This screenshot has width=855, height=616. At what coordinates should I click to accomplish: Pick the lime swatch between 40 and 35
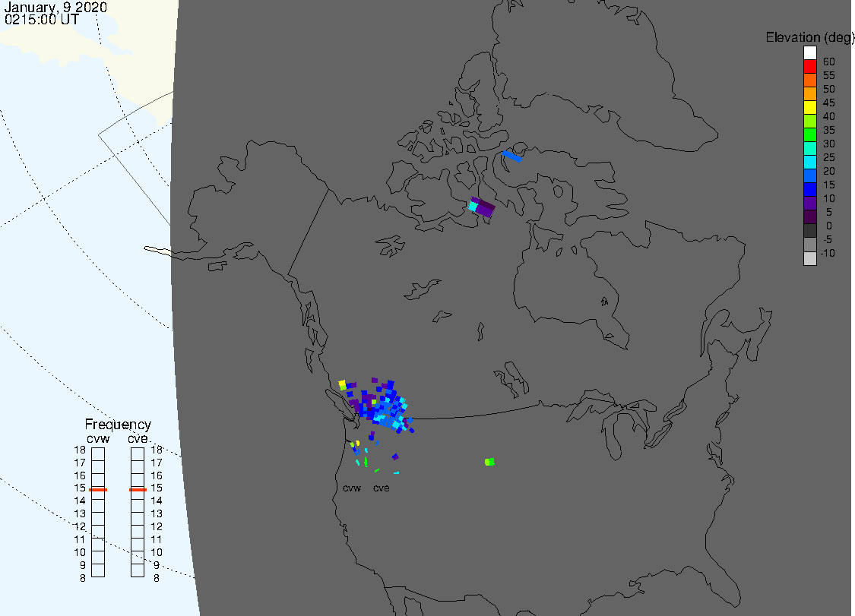(x=809, y=121)
